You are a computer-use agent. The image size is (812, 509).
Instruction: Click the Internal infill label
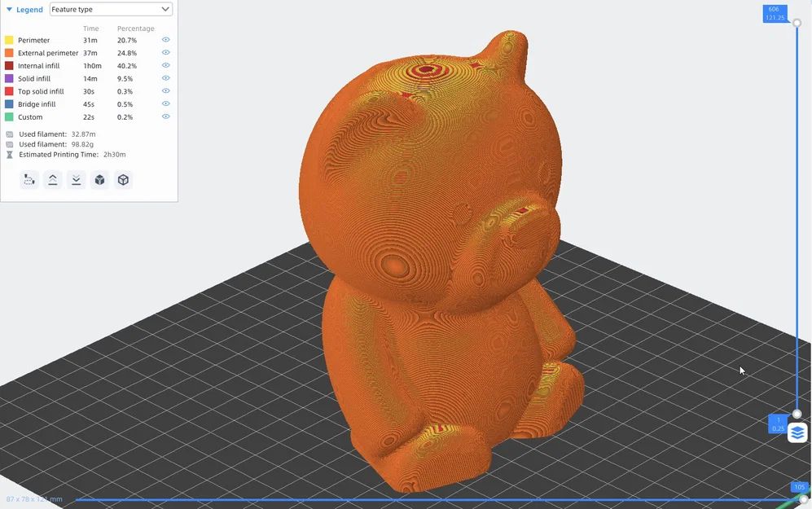click(x=39, y=66)
